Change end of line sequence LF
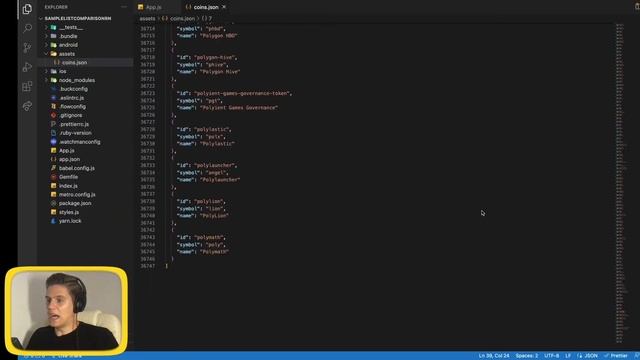Image resolution: width=640 pixels, height=360 pixels. click(x=568, y=356)
